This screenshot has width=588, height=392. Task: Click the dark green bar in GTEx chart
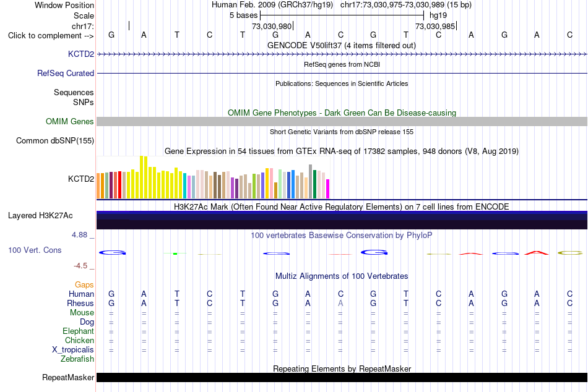314,184
